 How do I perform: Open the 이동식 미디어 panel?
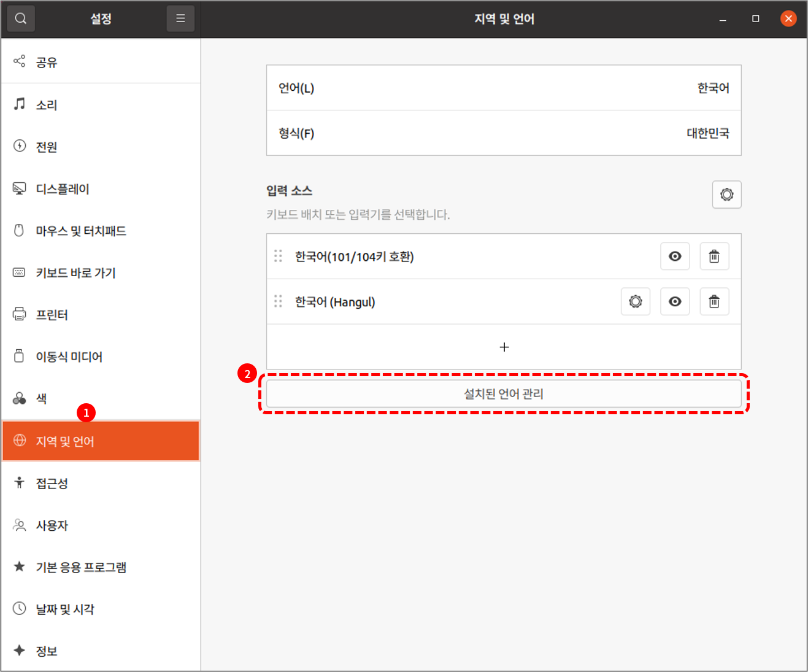pos(101,357)
